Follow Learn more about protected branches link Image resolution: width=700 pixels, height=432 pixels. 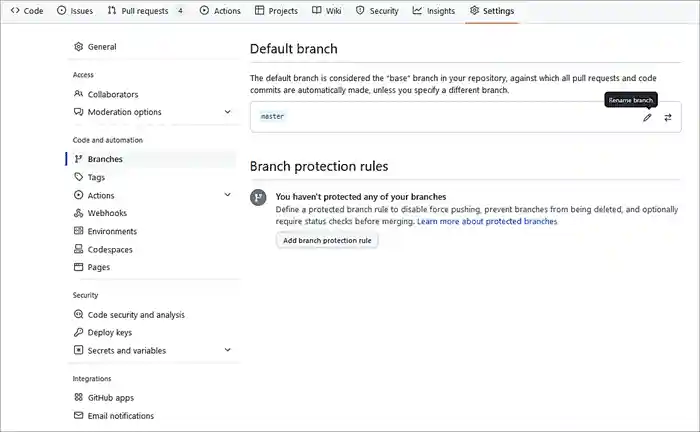(x=487, y=221)
